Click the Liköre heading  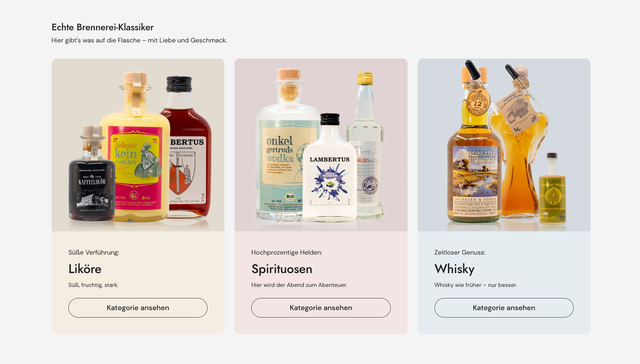(85, 269)
